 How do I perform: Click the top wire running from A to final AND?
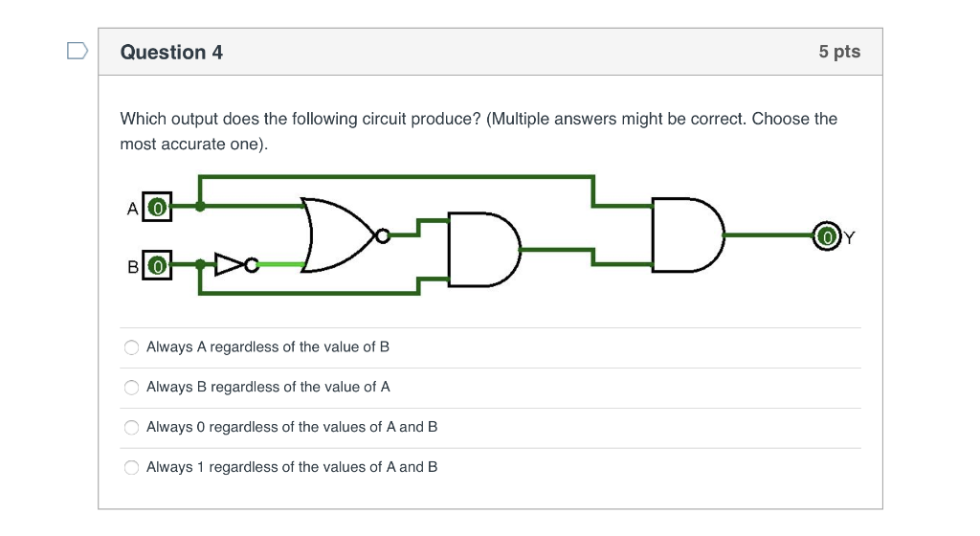coord(396,177)
